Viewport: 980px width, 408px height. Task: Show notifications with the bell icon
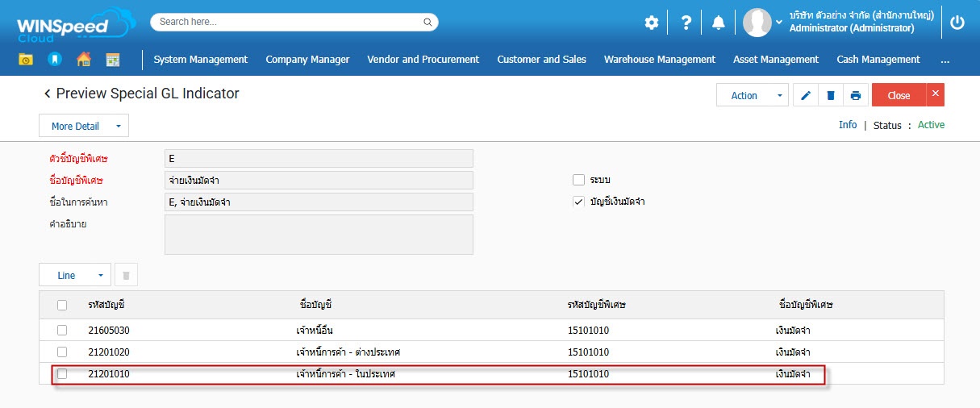[x=718, y=23]
